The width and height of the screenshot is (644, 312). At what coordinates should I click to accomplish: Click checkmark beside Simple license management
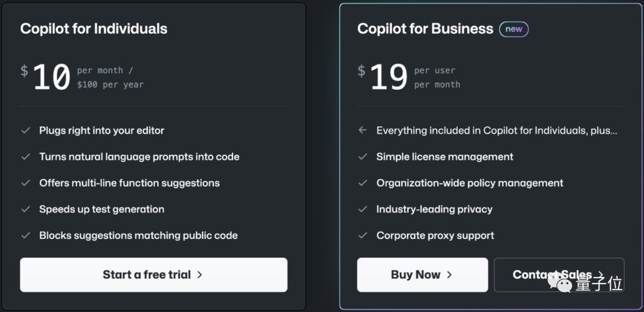point(363,157)
